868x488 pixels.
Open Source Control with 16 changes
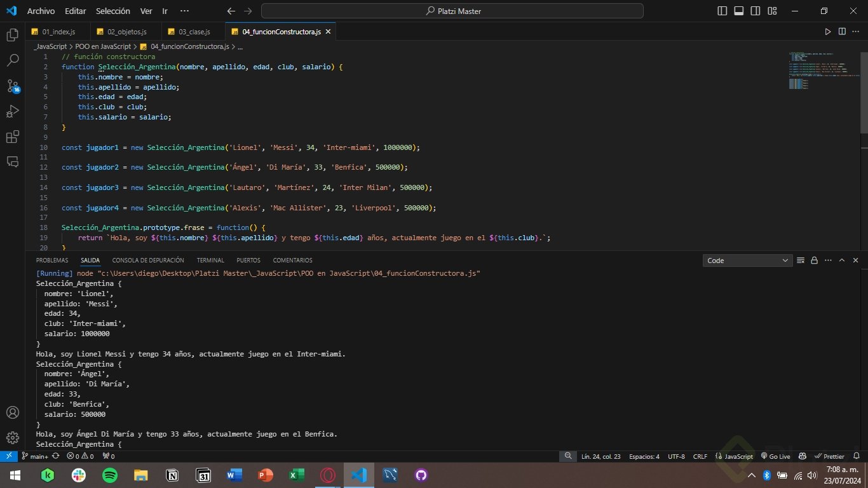tap(12, 86)
